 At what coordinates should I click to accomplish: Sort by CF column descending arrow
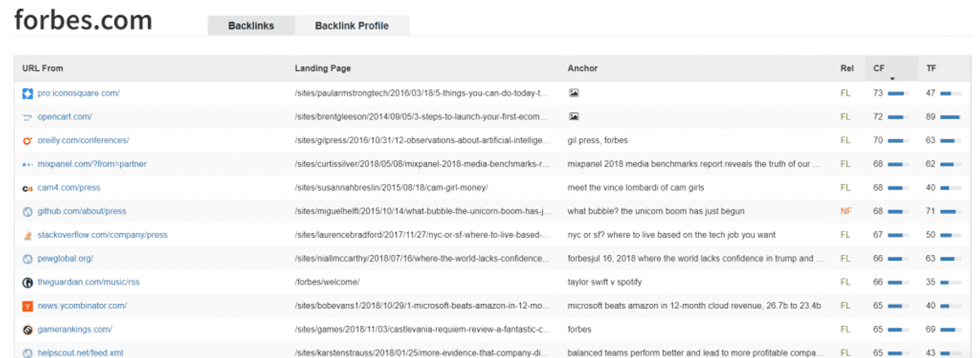[893, 78]
